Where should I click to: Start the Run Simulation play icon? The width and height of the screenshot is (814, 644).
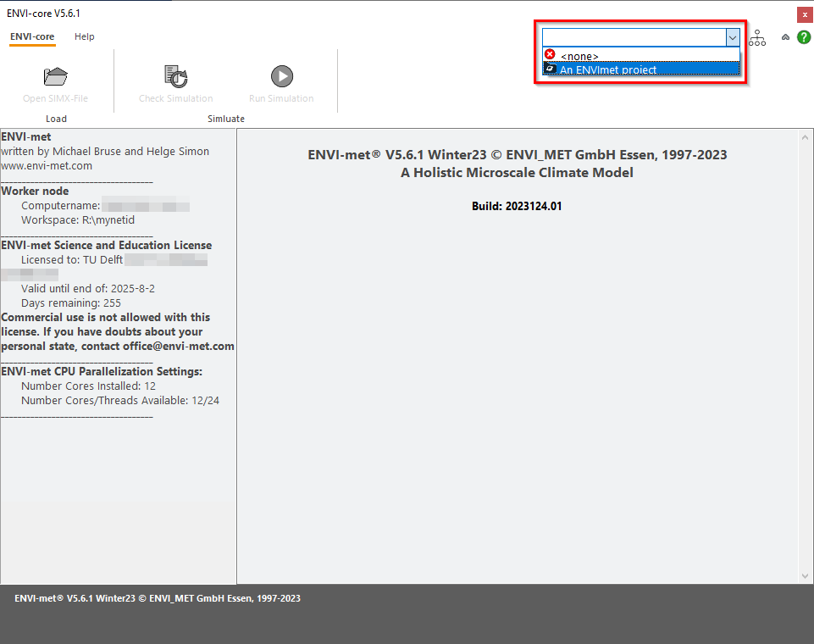point(281,77)
